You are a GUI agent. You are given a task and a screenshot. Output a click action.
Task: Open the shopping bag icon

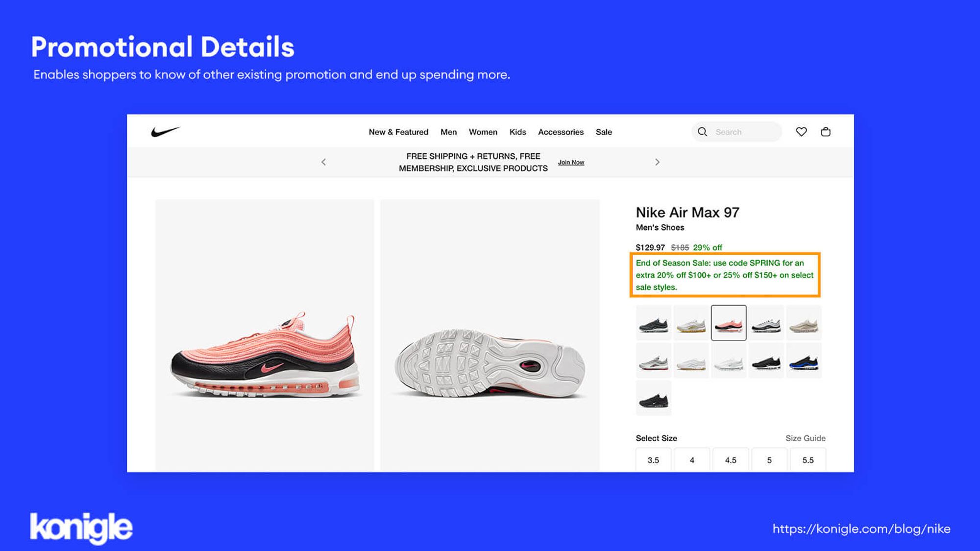pos(826,132)
